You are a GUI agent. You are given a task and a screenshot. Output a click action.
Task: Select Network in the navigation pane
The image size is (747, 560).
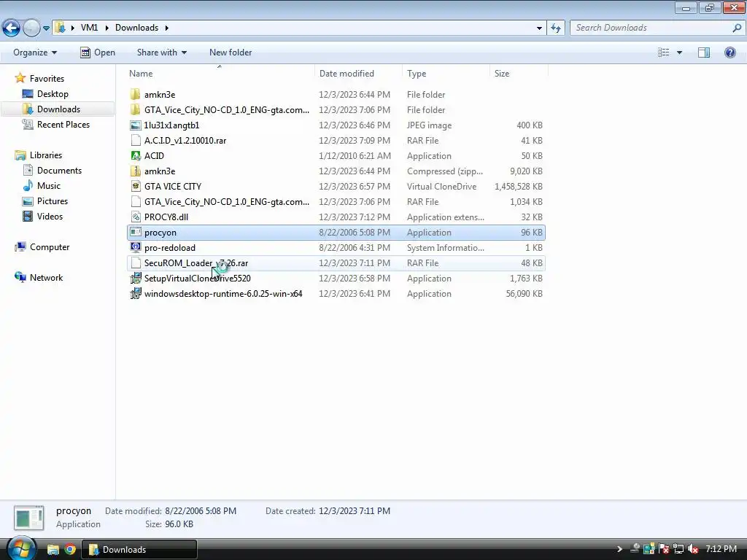pyautogui.click(x=46, y=278)
